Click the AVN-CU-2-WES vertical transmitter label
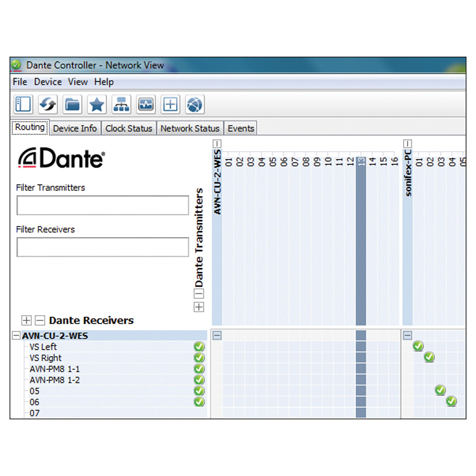The image size is (476, 476). (217, 182)
